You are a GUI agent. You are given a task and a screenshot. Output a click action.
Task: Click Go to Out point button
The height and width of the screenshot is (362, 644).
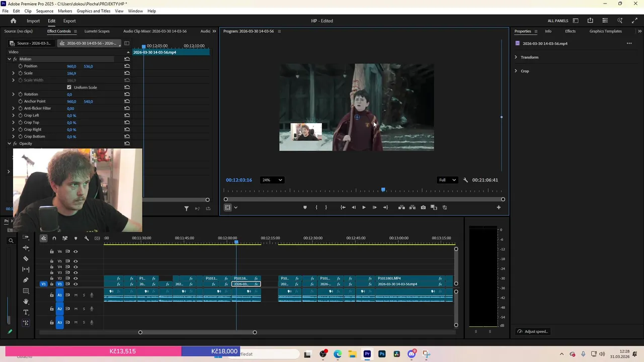tap(385, 207)
